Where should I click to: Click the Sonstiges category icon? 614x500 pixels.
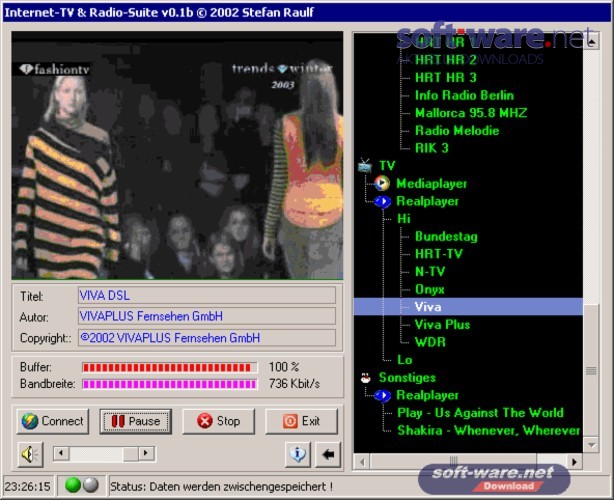tap(366, 378)
